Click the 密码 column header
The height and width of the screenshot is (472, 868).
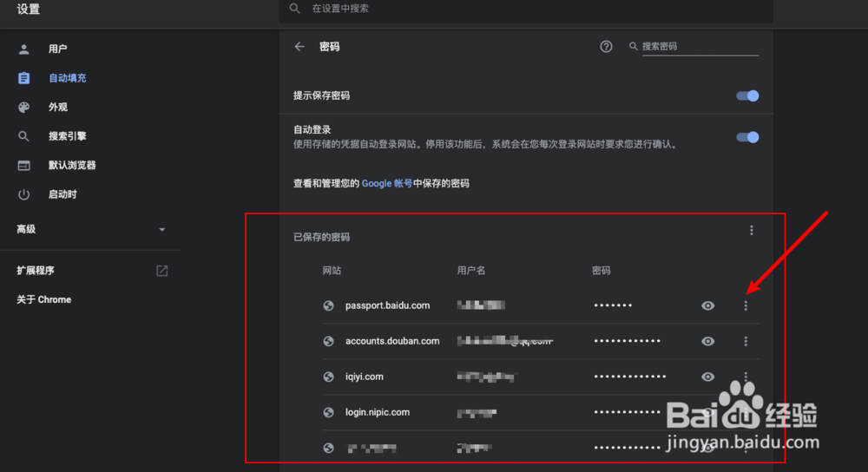[x=602, y=271]
